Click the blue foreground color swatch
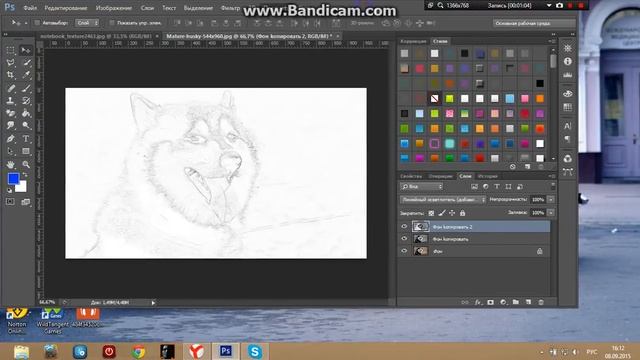 point(13,178)
